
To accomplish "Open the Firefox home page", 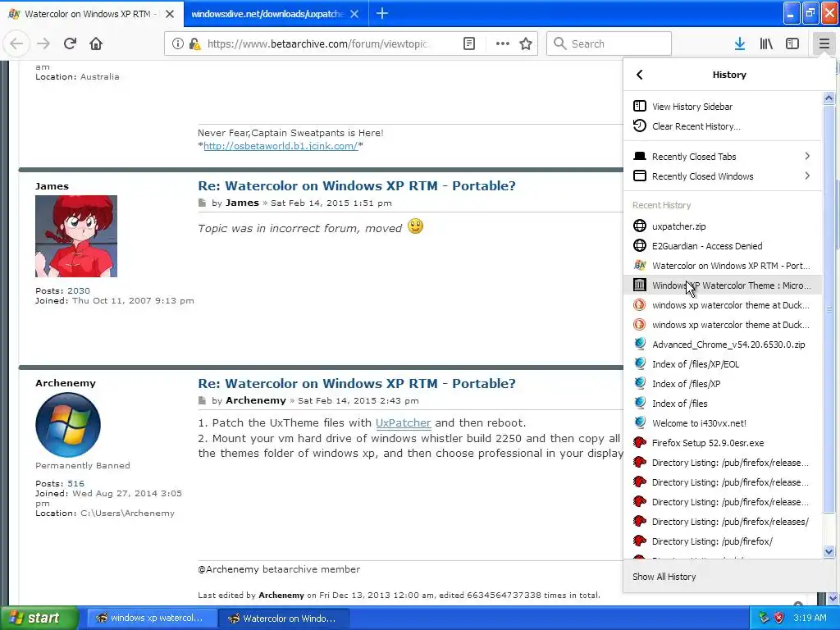I will coord(96,43).
